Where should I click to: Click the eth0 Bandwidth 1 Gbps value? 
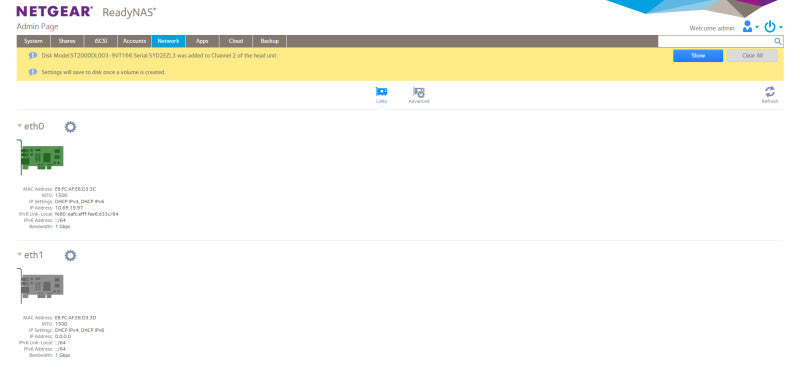pyautogui.click(x=62, y=226)
